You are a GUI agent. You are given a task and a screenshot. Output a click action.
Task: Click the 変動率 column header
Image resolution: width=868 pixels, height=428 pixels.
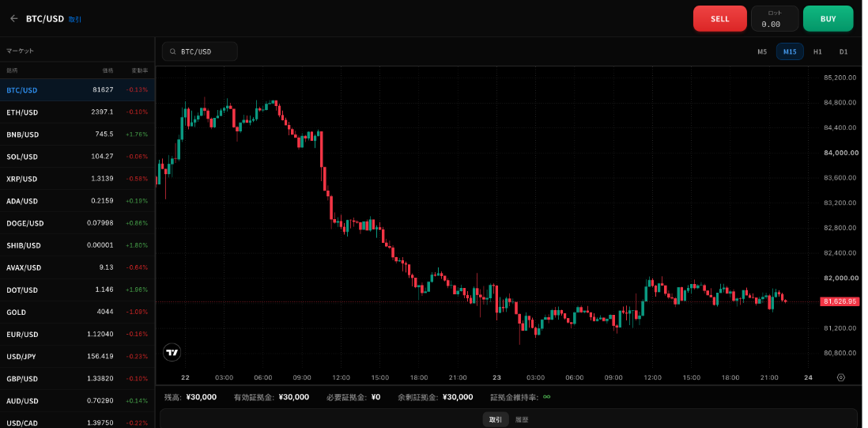pyautogui.click(x=139, y=70)
